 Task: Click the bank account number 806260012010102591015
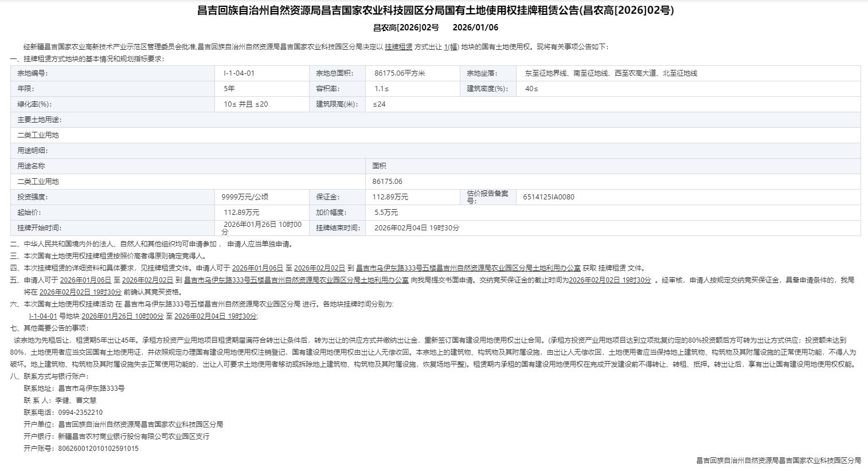pos(98,449)
